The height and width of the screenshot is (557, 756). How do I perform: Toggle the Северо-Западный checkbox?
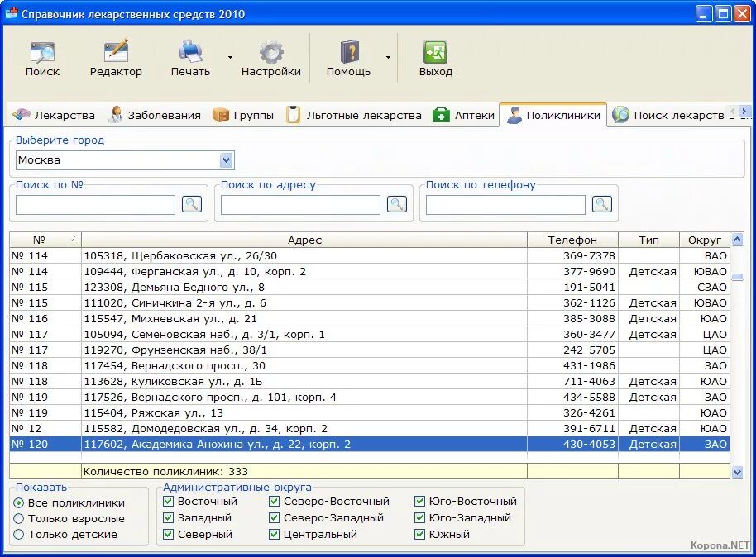tap(275, 518)
